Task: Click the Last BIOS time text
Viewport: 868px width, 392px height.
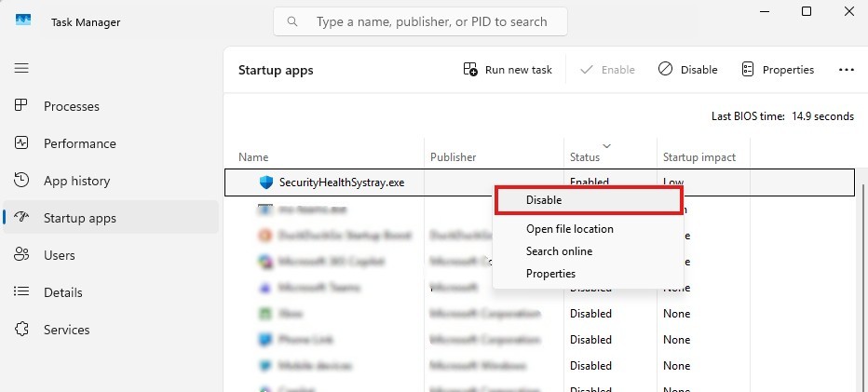Action: coord(782,116)
